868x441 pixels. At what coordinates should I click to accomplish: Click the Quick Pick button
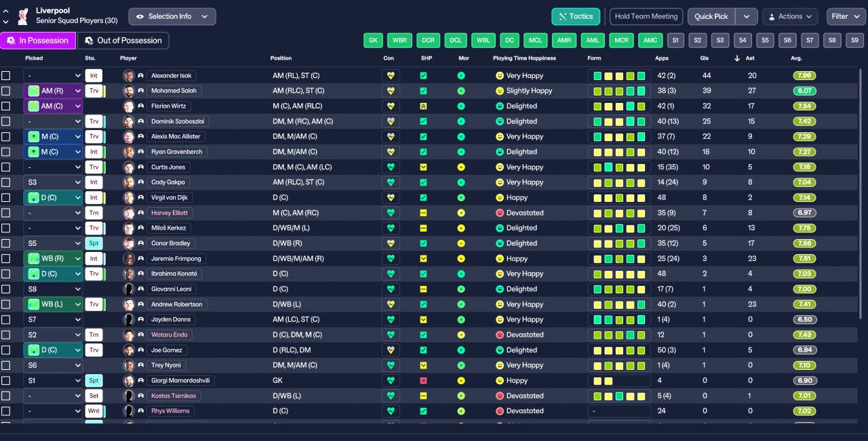pos(711,16)
